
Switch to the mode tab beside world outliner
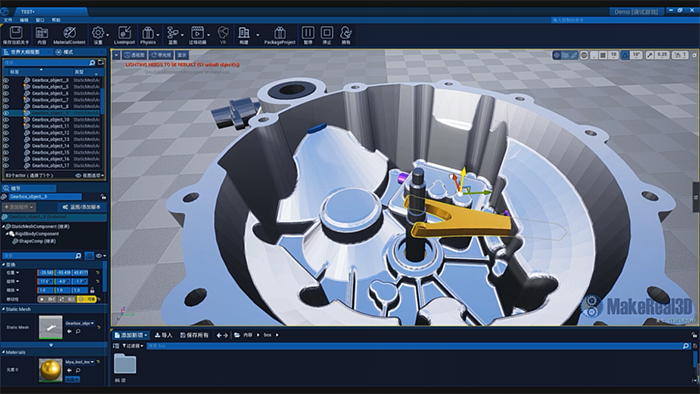tap(65, 52)
